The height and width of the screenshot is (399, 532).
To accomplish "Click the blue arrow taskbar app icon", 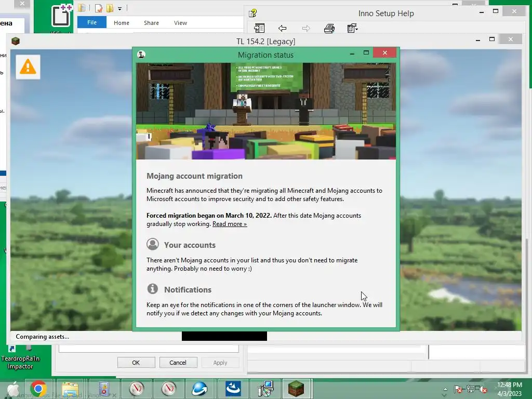I will tap(233, 389).
